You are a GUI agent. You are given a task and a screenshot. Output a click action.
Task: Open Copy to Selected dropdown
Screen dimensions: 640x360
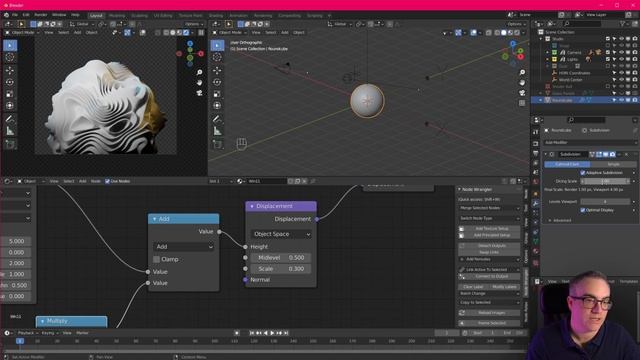point(489,302)
